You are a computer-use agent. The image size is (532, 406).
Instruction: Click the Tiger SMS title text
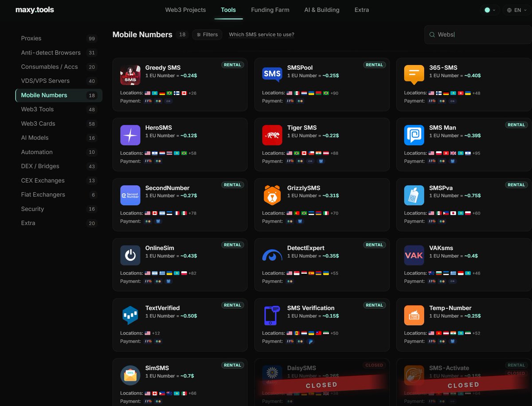coord(302,128)
